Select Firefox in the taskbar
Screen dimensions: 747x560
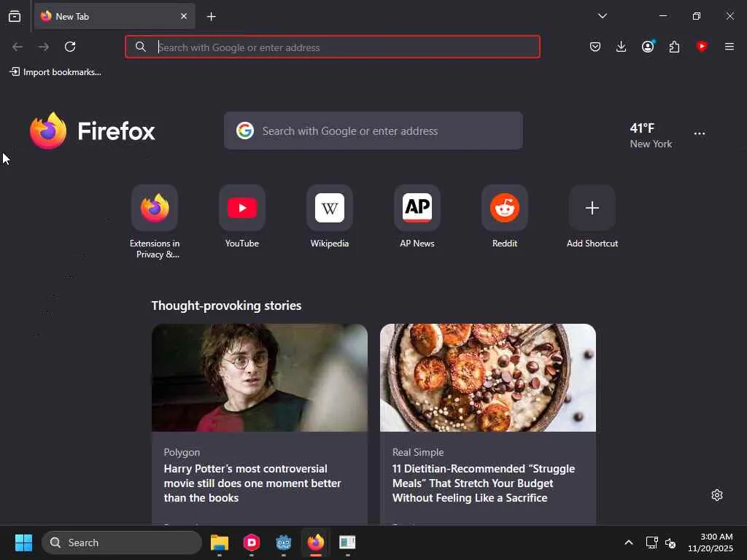point(315,542)
